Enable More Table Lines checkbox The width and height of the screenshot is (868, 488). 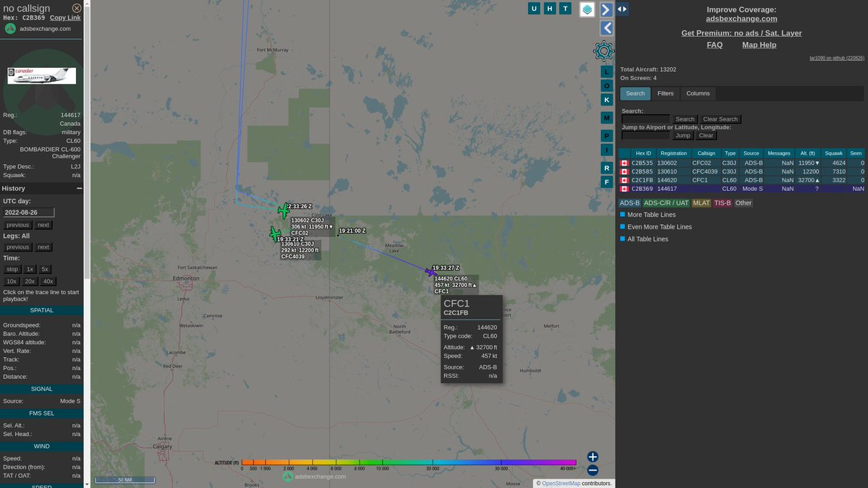[623, 215]
